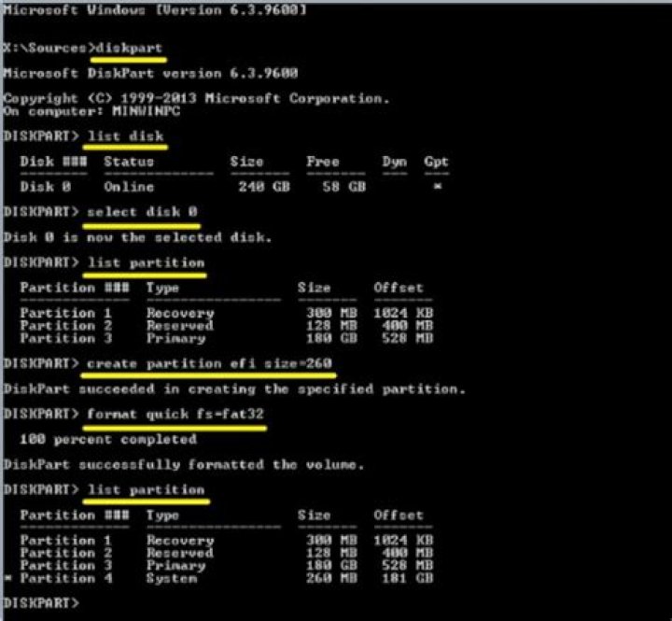Viewport: 672px width, 621px height.
Task: Click the "Copyright (C) 1999-2013 Microsoft Corporation." line
Action: (196, 98)
